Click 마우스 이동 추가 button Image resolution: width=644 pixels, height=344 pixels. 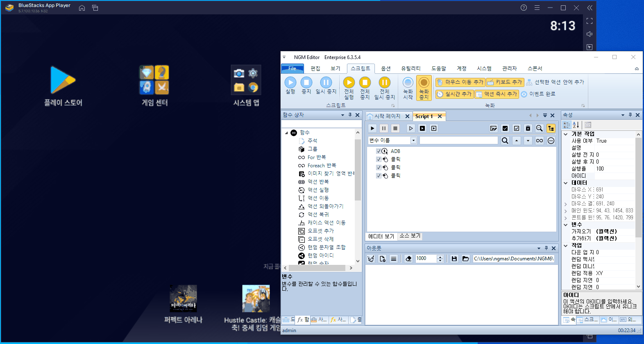click(x=460, y=82)
